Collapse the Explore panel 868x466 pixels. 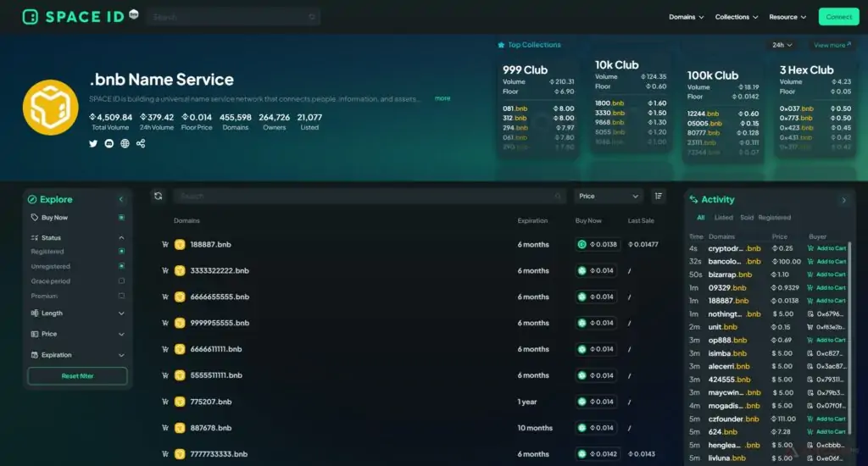[121, 199]
